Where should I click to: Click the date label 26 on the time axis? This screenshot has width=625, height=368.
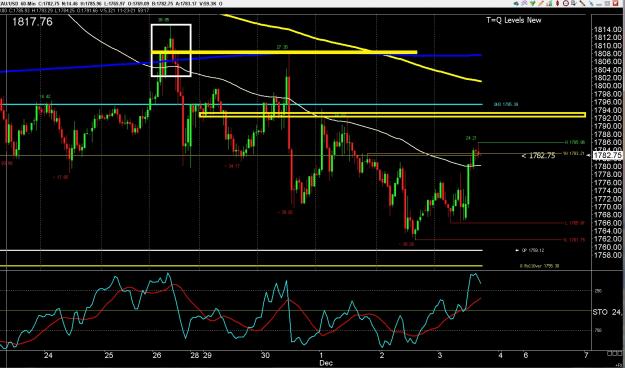[x=157, y=355]
